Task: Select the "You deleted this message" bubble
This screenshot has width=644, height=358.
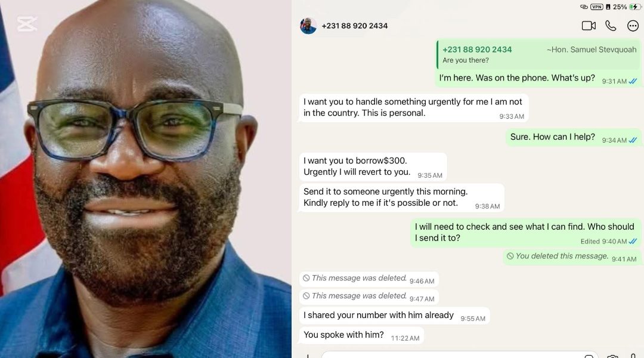Action: point(571,257)
